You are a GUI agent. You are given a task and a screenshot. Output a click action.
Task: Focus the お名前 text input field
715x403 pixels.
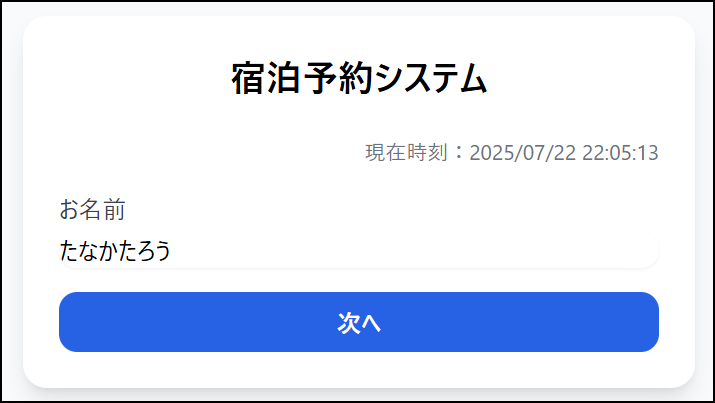tap(358, 251)
